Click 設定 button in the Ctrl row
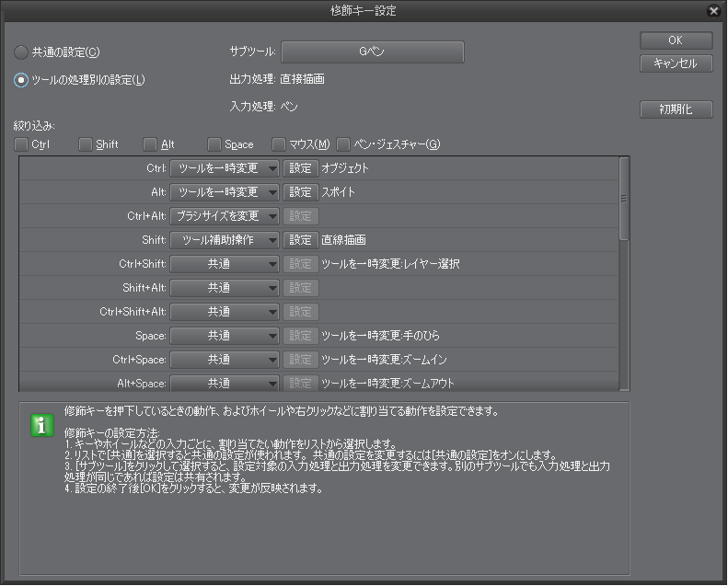 coord(300,168)
